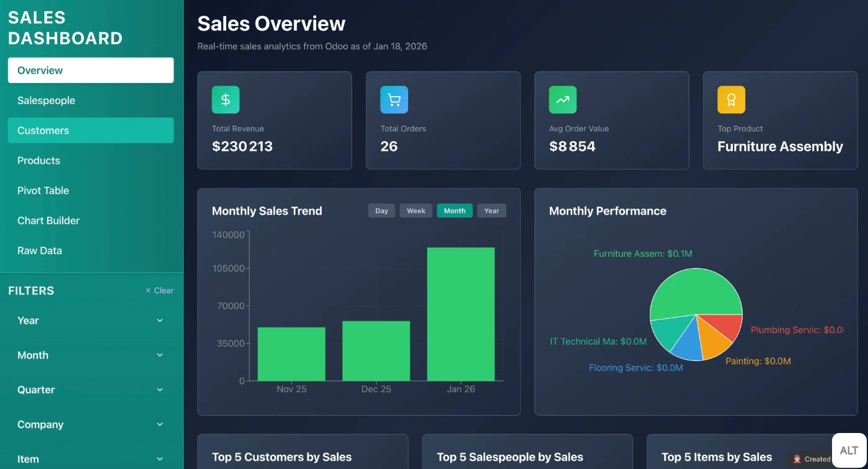The image size is (868, 469).
Task: Click the shopping cart icon on Total Orders card
Action: tap(394, 99)
